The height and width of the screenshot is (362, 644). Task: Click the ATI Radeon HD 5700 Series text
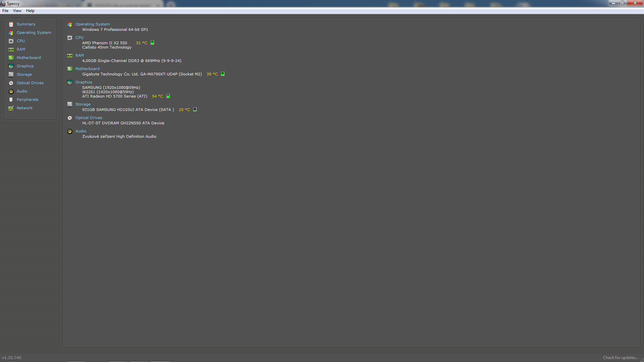115,96
